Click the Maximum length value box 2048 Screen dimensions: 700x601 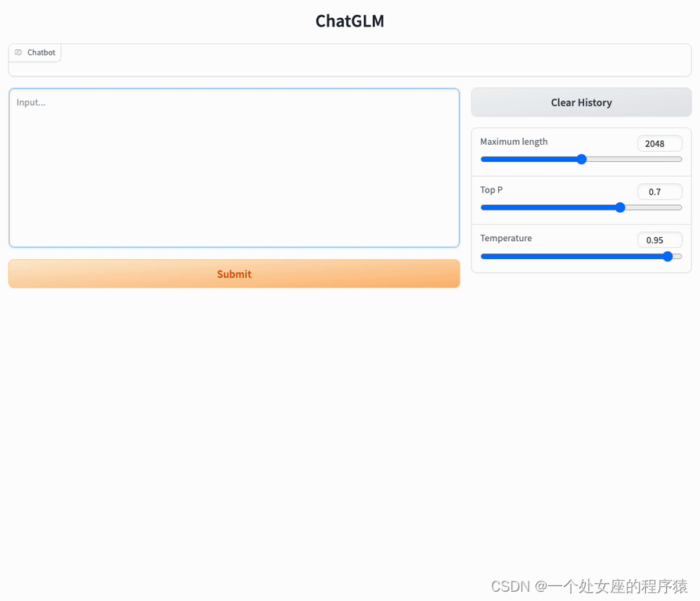point(659,144)
